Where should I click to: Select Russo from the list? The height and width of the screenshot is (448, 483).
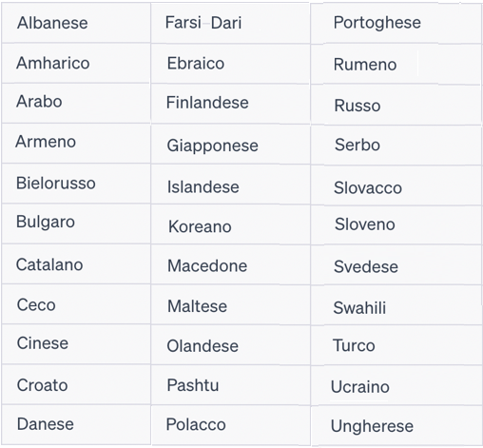(x=396, y=105)
